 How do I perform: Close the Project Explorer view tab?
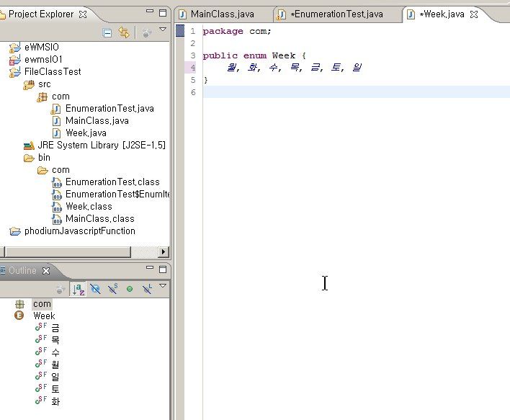pyautogui.click(x=84, y=14)
